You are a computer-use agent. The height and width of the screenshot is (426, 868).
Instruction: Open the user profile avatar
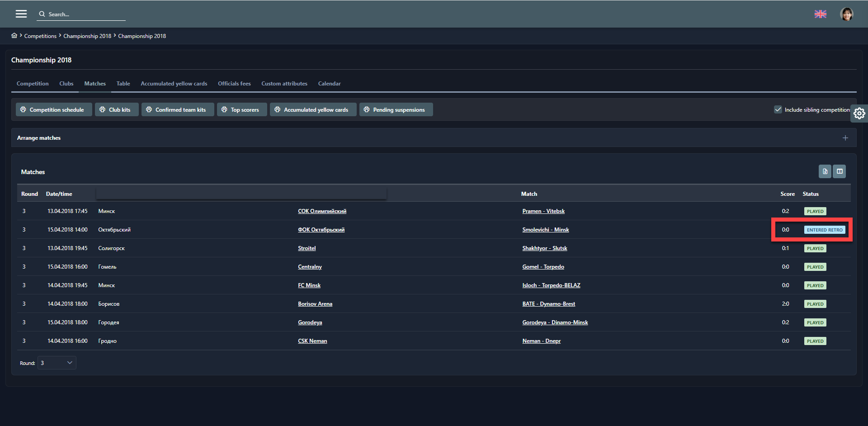[x=846, y=14]
